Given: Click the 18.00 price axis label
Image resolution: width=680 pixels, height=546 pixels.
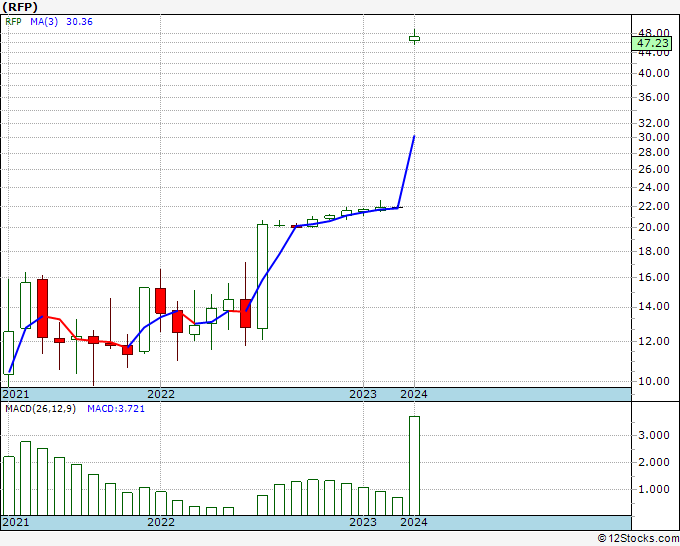Looking at the screenshot, I should (x=654, y=251).
